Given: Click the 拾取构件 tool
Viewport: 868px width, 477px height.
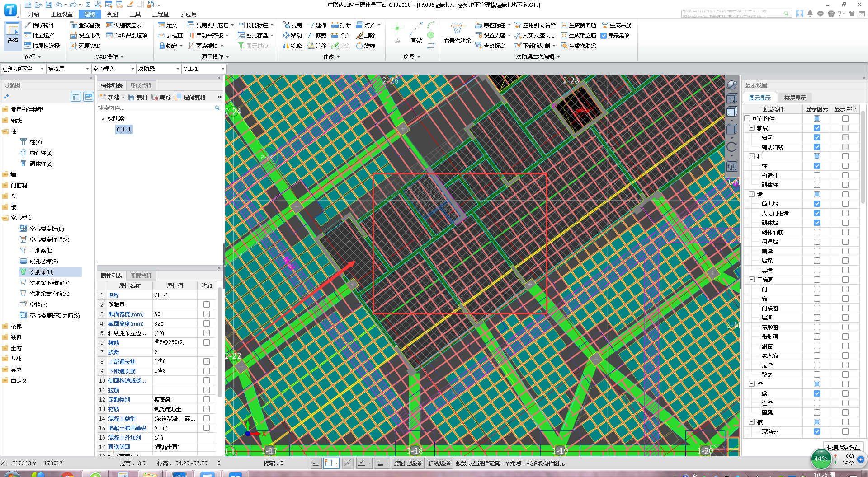Looking at the screenshot, I should click(39, 25).
